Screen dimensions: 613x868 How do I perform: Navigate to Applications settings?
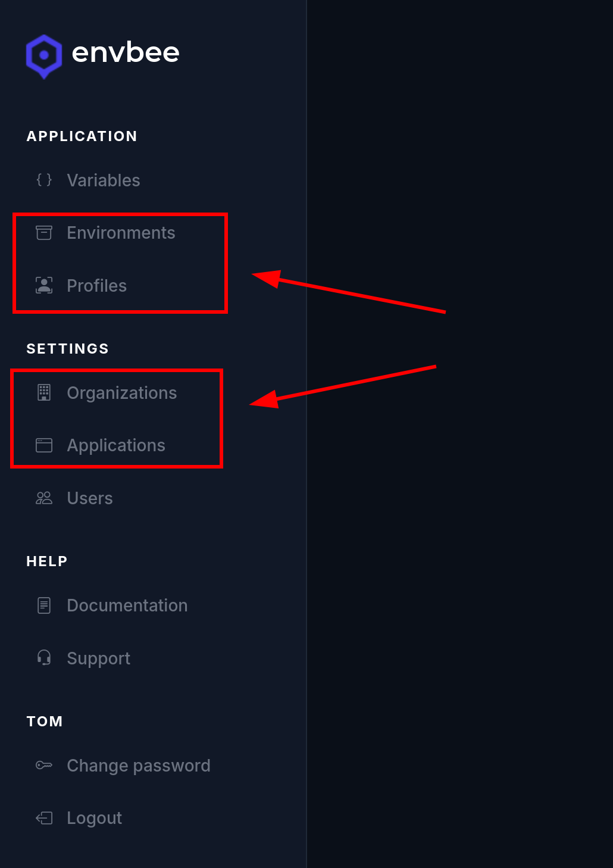coord(116,445)
